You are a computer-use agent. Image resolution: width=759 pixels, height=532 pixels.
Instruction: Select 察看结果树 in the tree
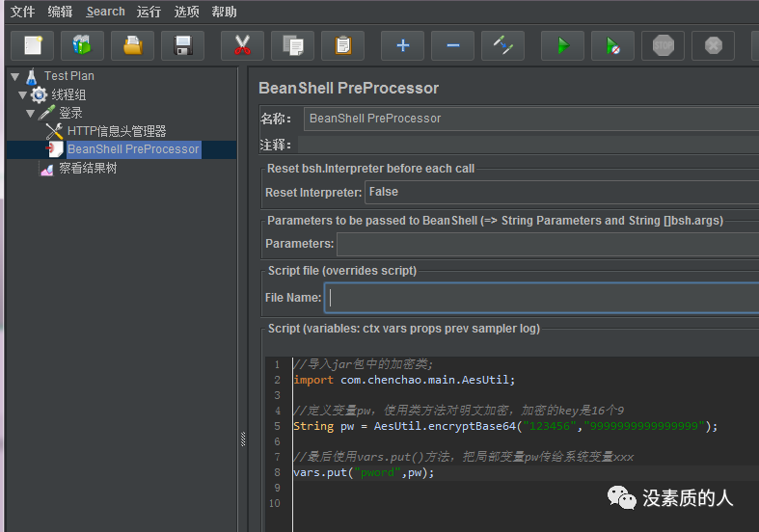click(x=88, y=169)
